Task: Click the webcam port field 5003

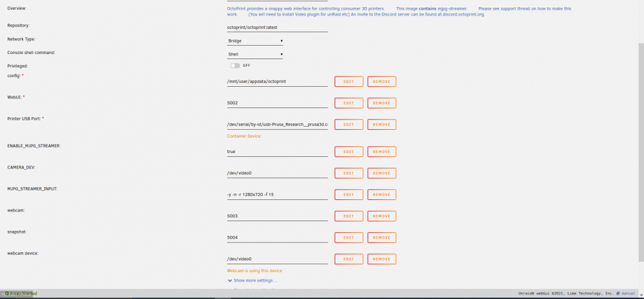Action: pos(277,216)
